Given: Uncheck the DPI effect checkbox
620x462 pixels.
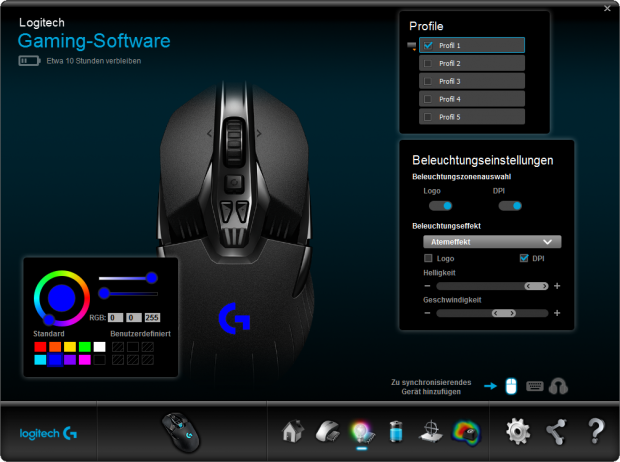Looking at the screenshot, I should click(x=524, y=258).
